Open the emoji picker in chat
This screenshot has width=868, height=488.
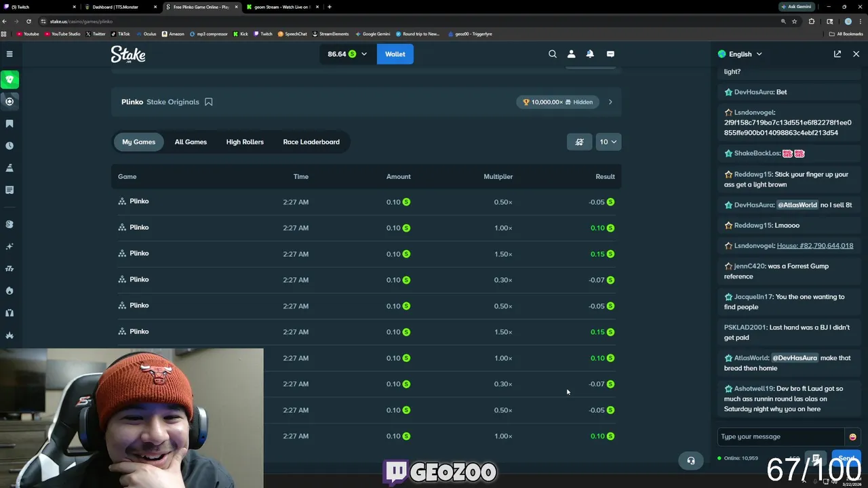(852, 436)
